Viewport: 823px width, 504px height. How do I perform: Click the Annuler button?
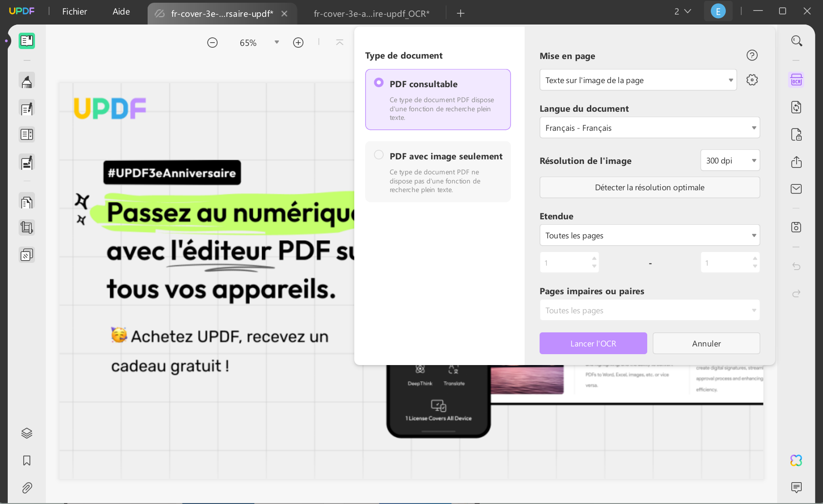tap(706, 343)
